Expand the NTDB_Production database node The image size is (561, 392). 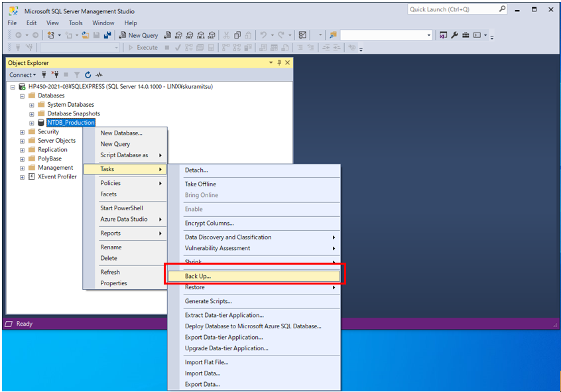coord(32,123)
